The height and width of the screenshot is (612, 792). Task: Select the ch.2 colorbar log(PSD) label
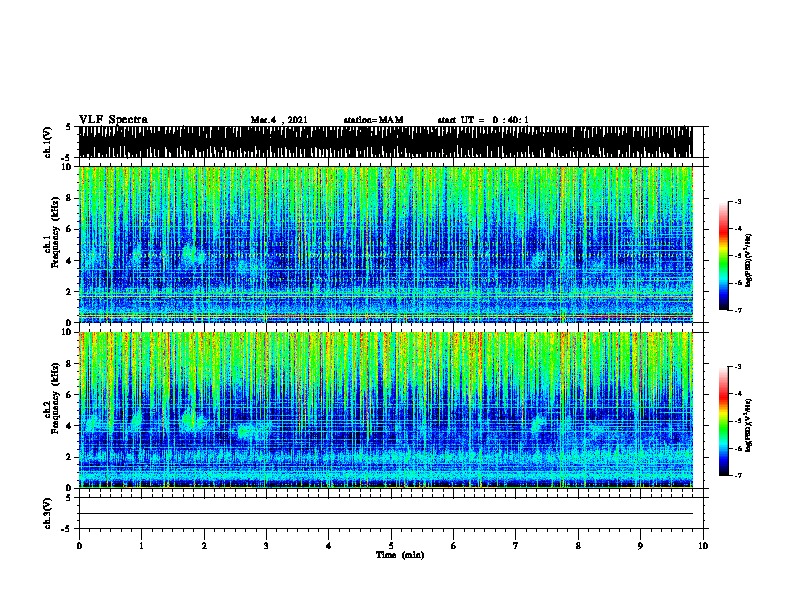coord(749,426)
